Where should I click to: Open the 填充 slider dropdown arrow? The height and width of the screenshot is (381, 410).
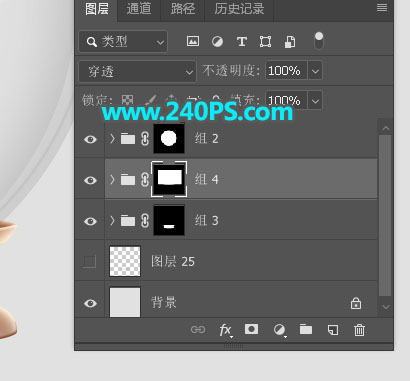point(315,100)
